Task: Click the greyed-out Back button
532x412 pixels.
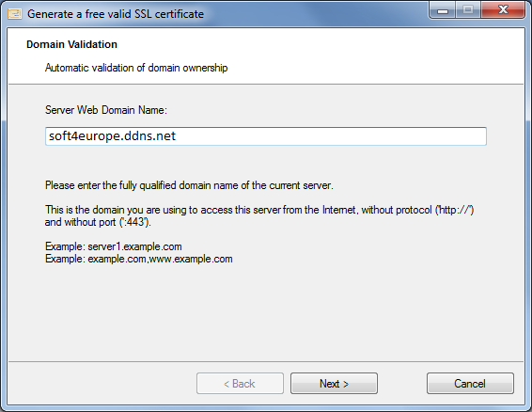Action: pyautogui.click(x=240, y=384)
